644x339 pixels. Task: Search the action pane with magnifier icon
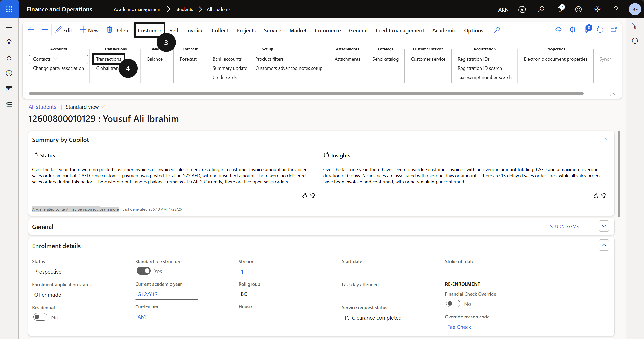click(497, 30)
